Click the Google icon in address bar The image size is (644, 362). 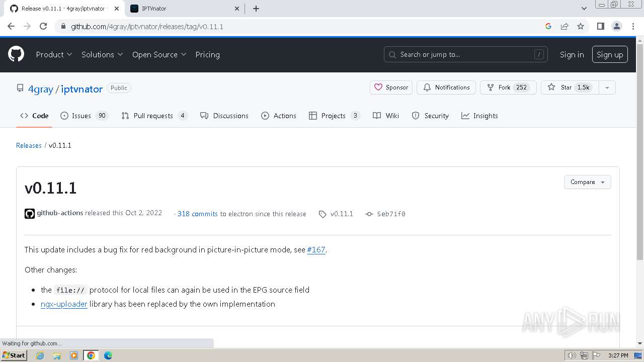(548, 26)
